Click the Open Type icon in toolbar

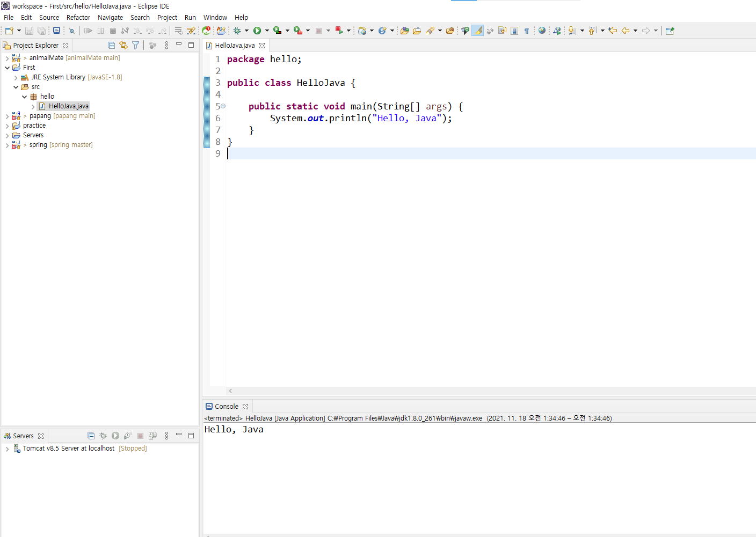coord(405,31)
